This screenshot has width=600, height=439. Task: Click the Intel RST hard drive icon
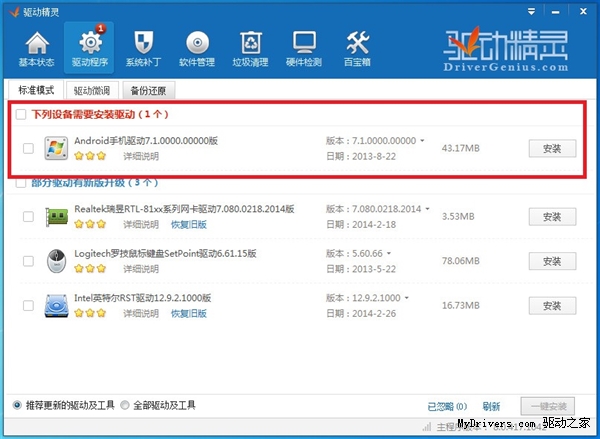(56, 306)
